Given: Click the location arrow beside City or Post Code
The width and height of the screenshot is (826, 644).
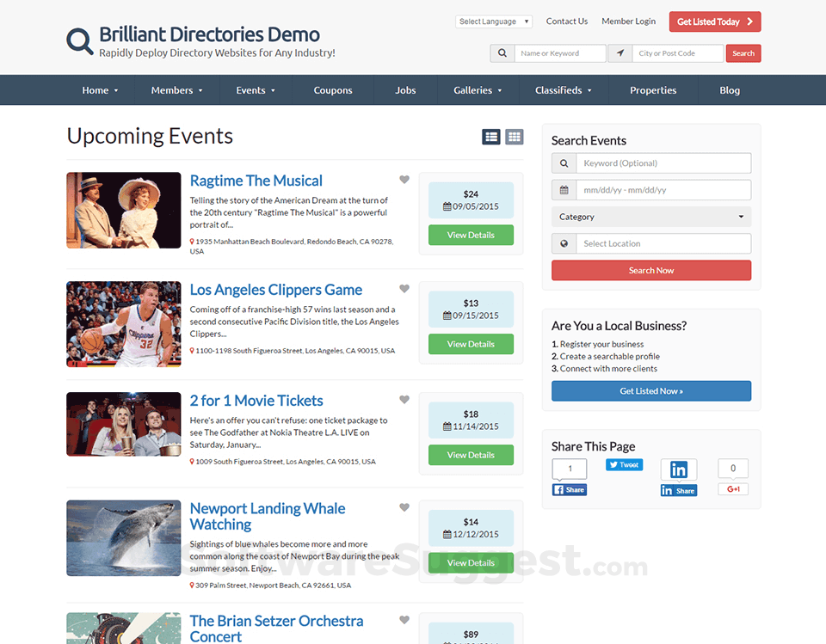Looking at the screenshot, I should pos(619,52).
